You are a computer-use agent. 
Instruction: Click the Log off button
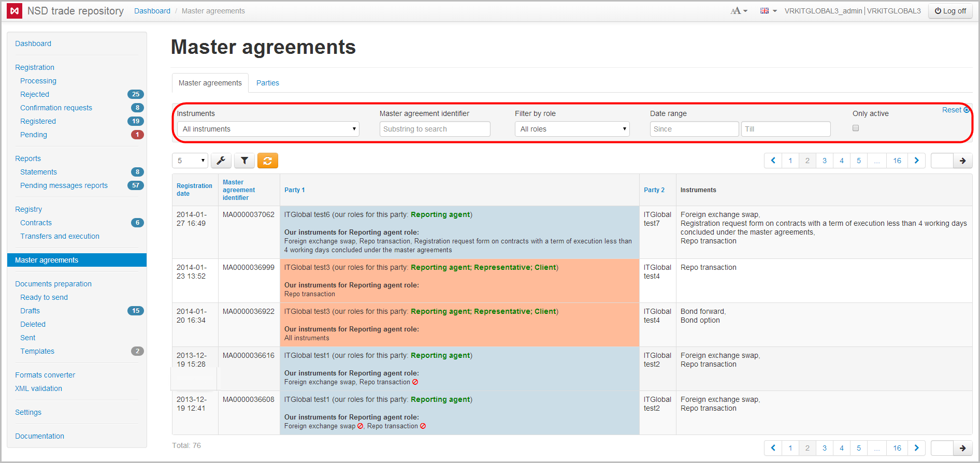point(950,11)
